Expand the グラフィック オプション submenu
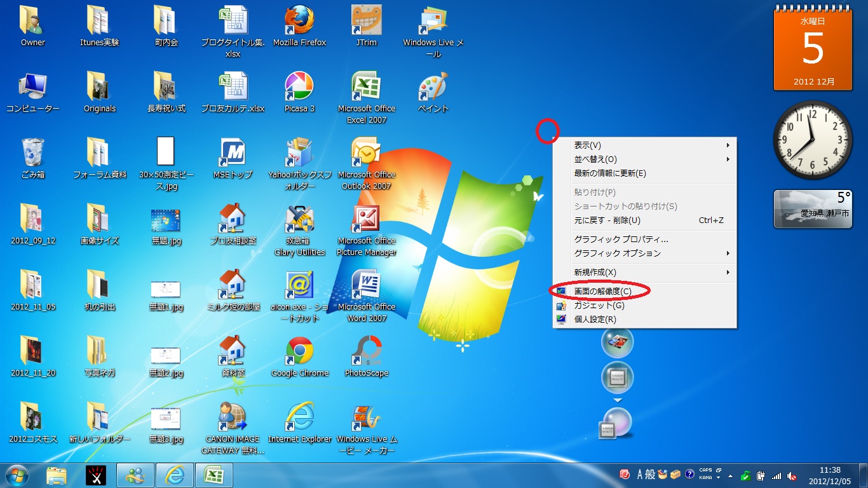868x488 pixels. 644,254
